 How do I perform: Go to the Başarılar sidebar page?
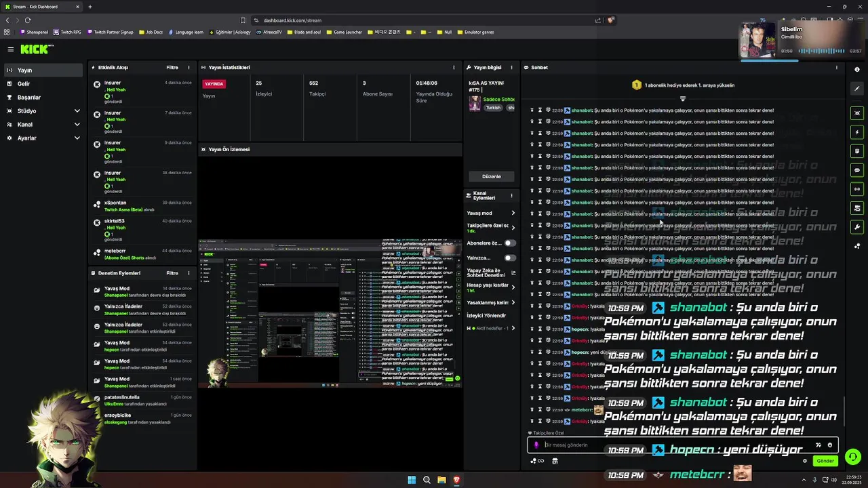(x=43, y=97)
